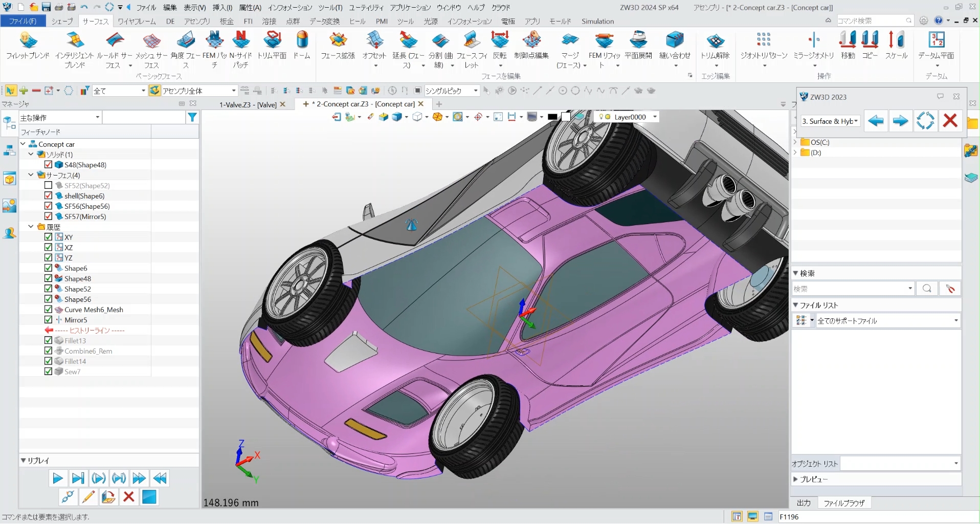Image resolution: width=980 pixels, height=524 pixels.
Task: Open the ヘルプ menu
Action: (x=476, y=7)
